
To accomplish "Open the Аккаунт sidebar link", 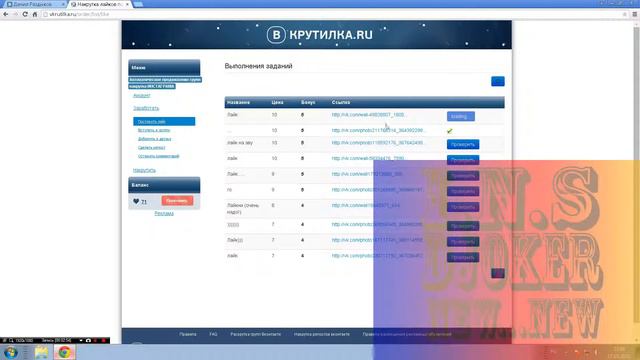I will point(142,96).
